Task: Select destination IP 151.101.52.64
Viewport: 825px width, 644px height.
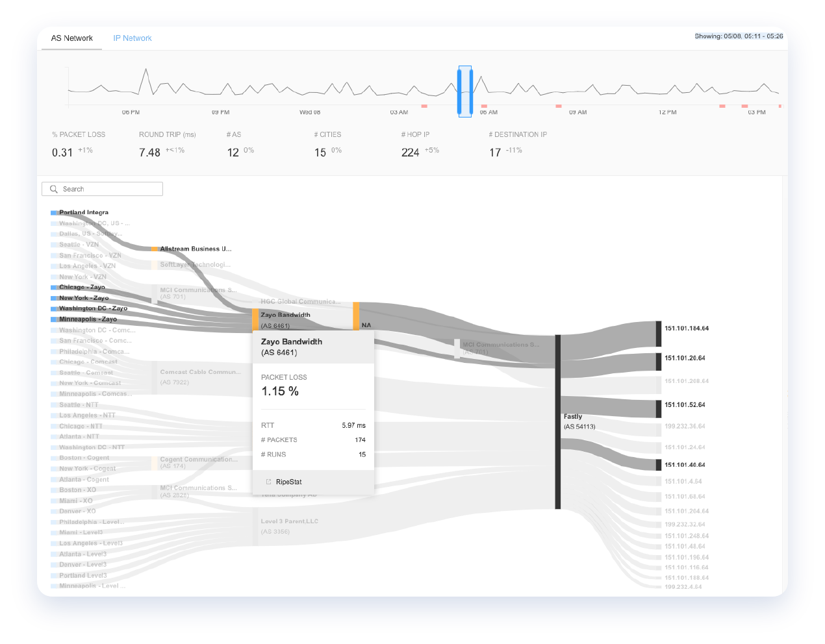Action: (x=685, y=405)
